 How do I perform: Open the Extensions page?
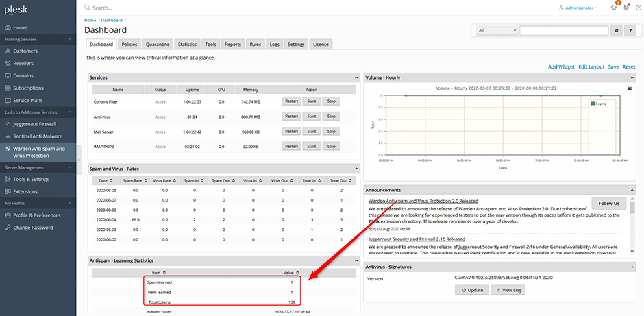(25, 191)
